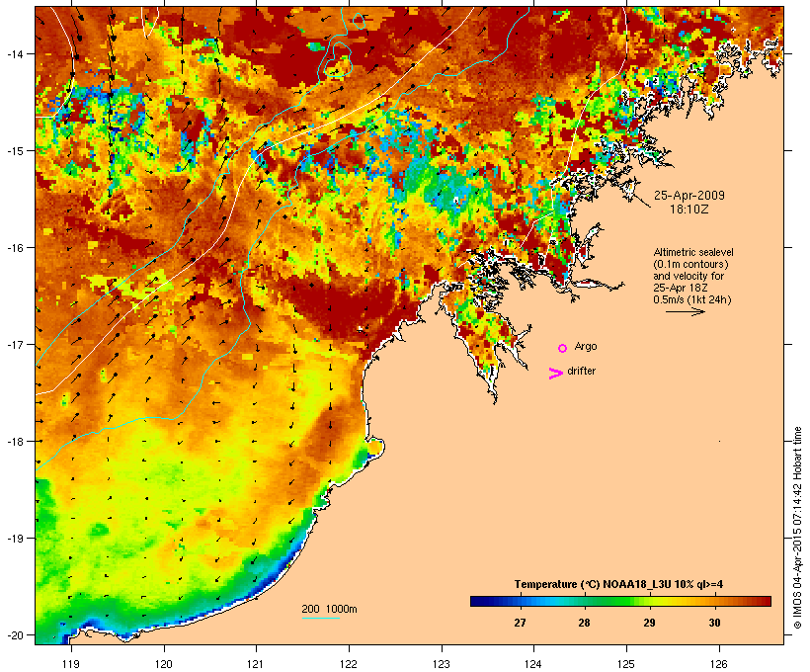
Task: Click the 'Altimetric sealevel' legend text
Action: pyautogui.click(x=693, y=252)
